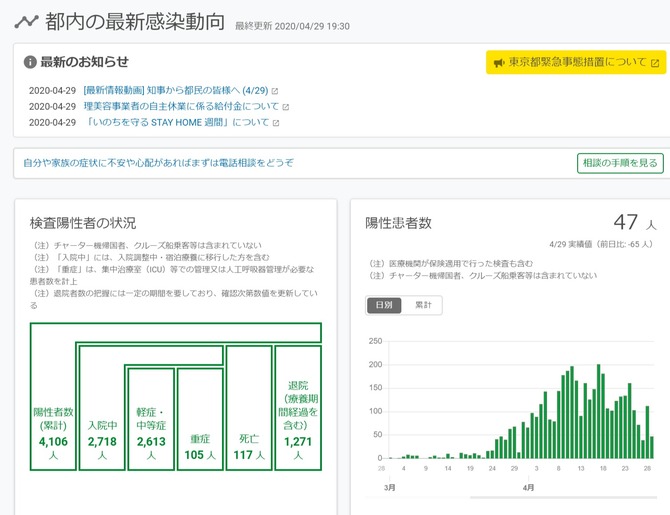Click the trend chart icon beside 都内の最新感染動向
The width and height of the screenshot is (670, 515).
coord(27,21)
